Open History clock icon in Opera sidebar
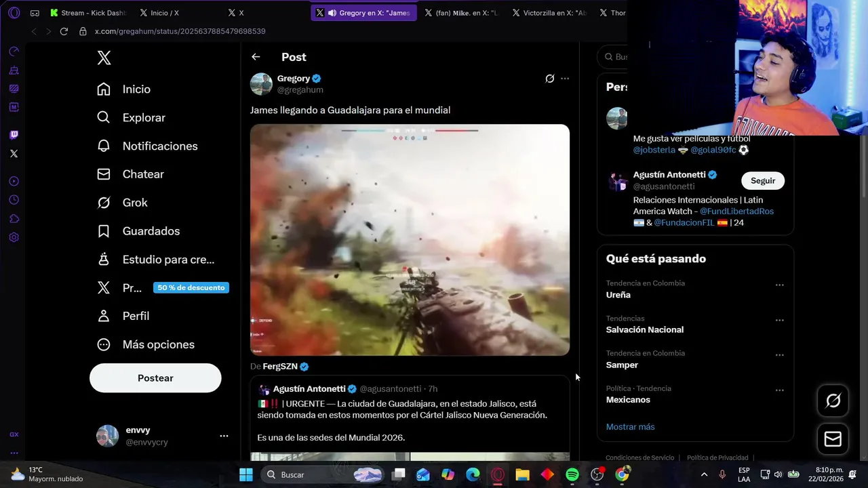 tap(14, 200)
